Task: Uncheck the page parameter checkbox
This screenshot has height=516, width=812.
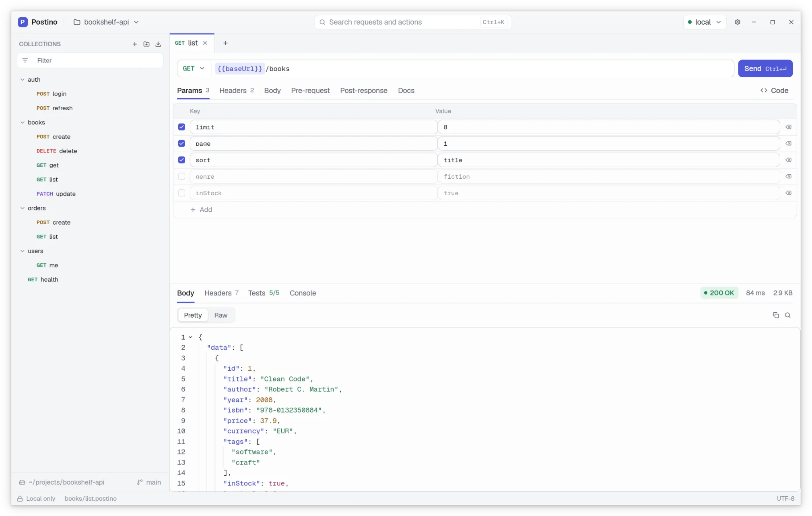Action: coord(181,144)
